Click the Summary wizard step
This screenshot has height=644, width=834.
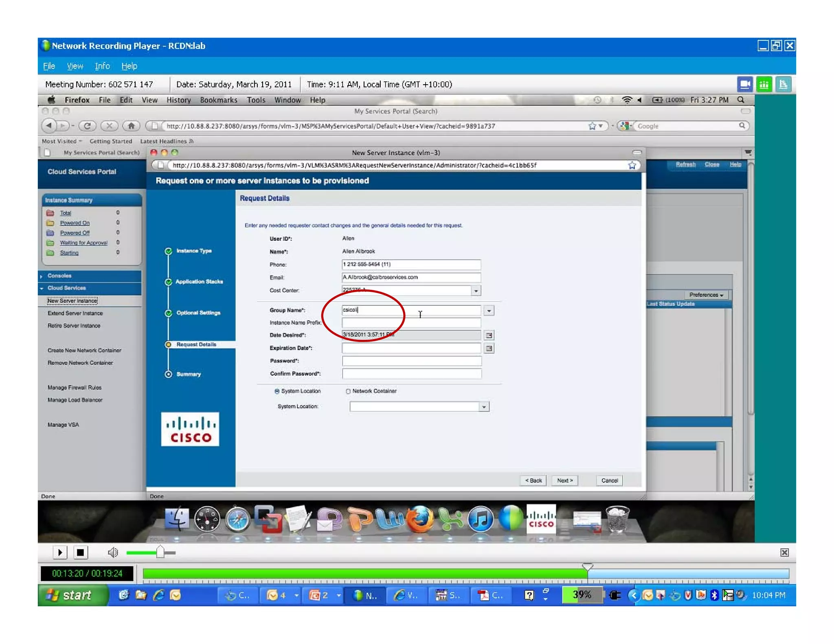(x=188, y=374)
